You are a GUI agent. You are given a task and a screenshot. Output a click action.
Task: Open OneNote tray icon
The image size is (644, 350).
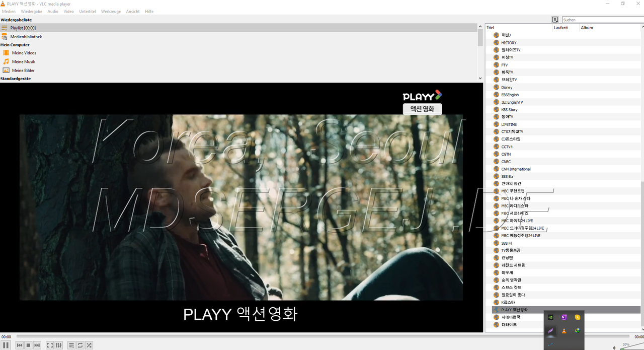point(564,317)
